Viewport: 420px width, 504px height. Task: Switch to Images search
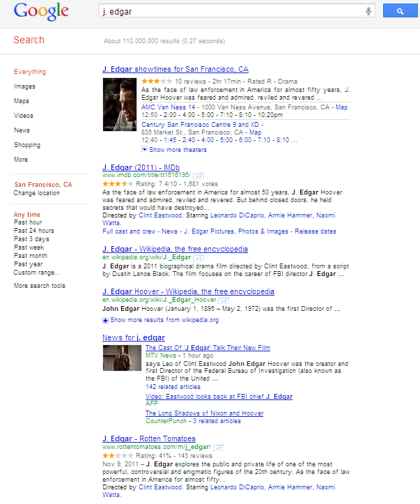pos(24,86)
